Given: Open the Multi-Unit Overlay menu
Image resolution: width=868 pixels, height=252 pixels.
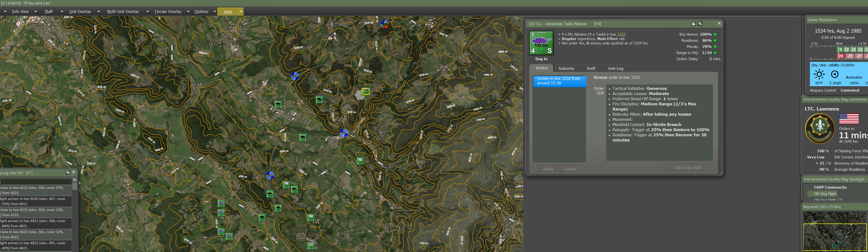Looking at the screenshot, I should 123,12.
